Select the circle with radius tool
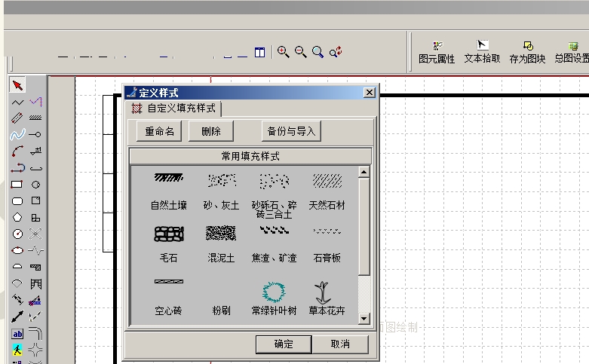This screenshot has height=364, width=589. tap(17, 234)
